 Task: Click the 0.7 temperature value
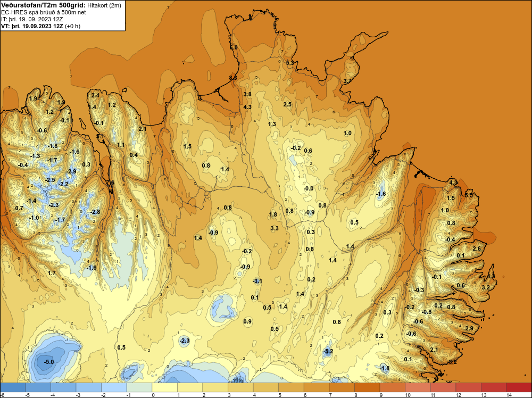[x=19, y=208]
